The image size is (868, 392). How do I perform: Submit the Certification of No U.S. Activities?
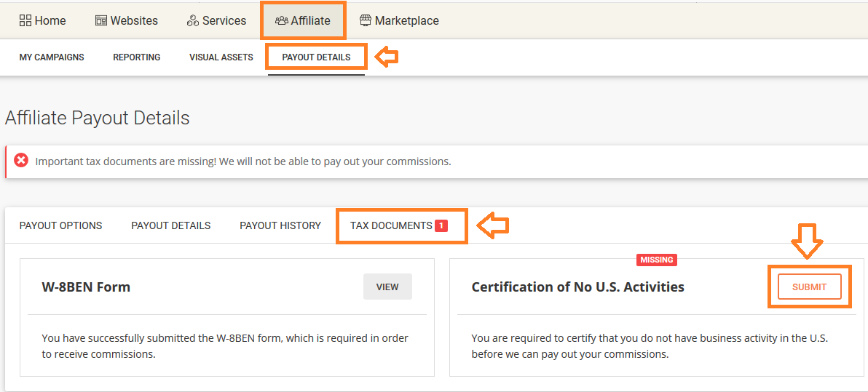tap(809, 287)
